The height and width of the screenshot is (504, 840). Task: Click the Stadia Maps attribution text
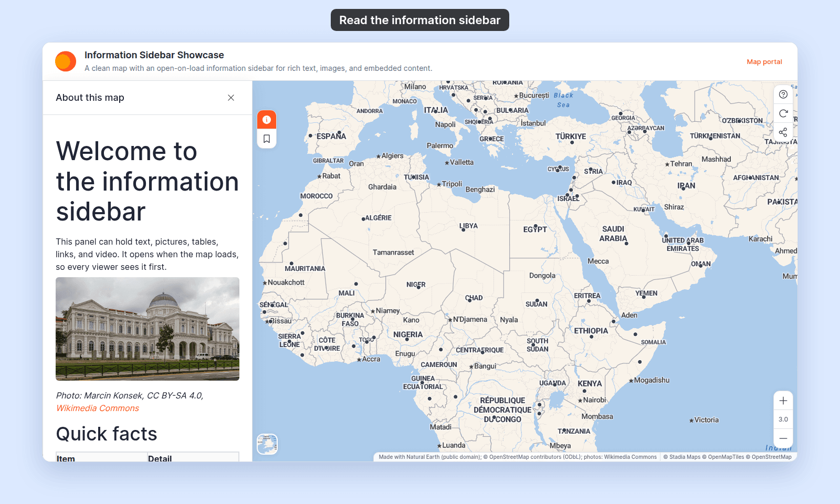(681, 457)
